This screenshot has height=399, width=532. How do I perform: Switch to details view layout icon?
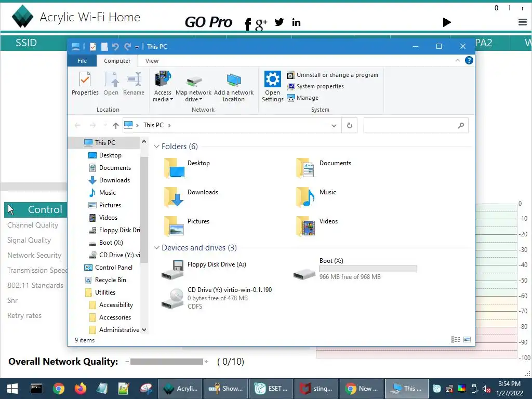(x=456, y=340)
